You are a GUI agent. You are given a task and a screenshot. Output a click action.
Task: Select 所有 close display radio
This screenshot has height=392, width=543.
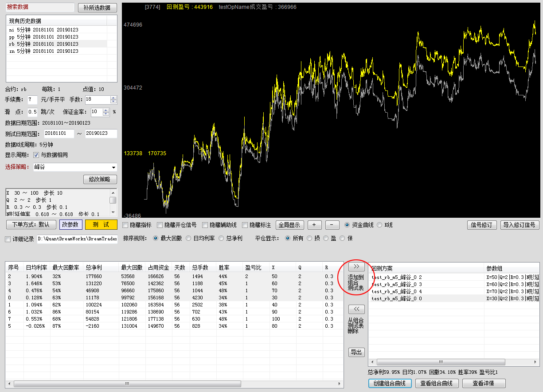[288, 238]
